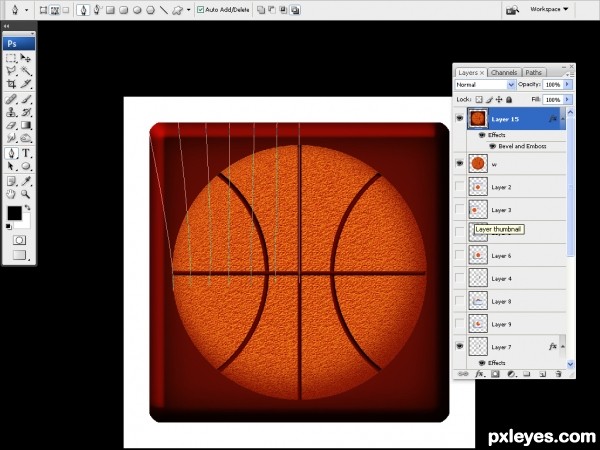
Task: Open geometry options dropdown arrow
Action: tap(188, 10)
